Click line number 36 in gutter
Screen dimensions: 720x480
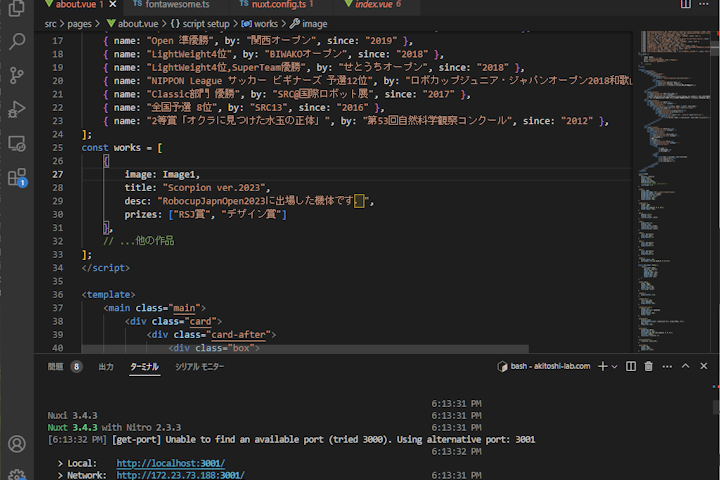click(x=57, y=294)
